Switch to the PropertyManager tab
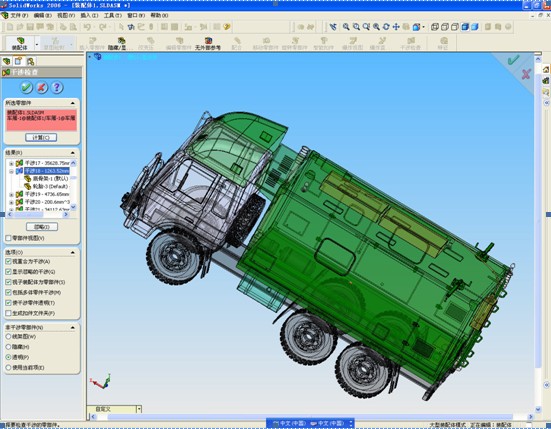 (18, 61)
